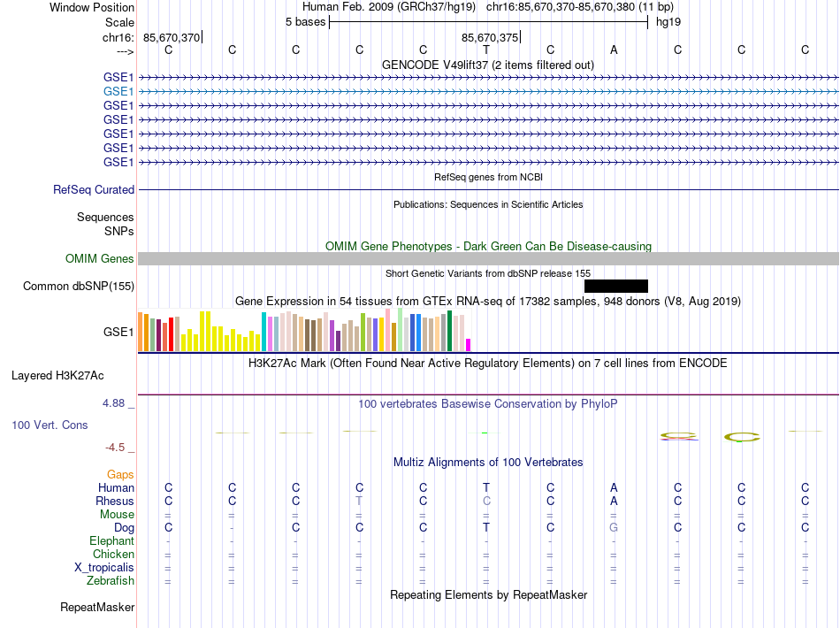Open Short Genetic Variants from dbSNP title

point(488,273)
